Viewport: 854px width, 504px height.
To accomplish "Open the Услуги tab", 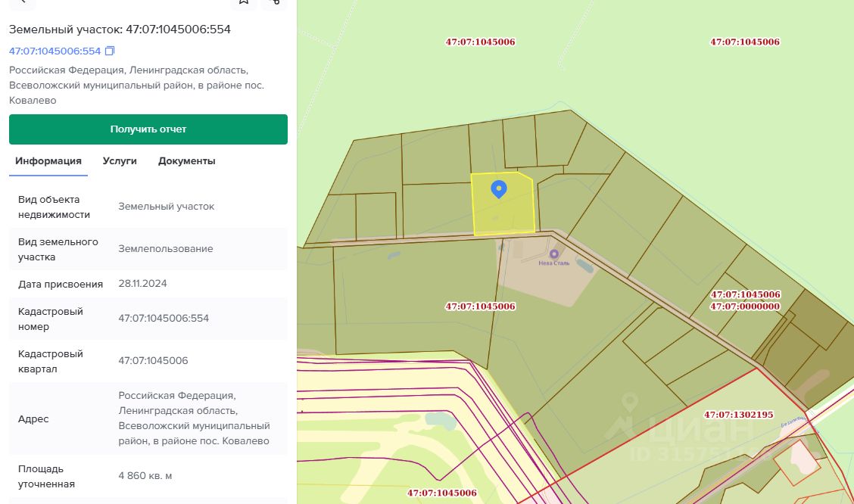I will (x=120, y=161).
